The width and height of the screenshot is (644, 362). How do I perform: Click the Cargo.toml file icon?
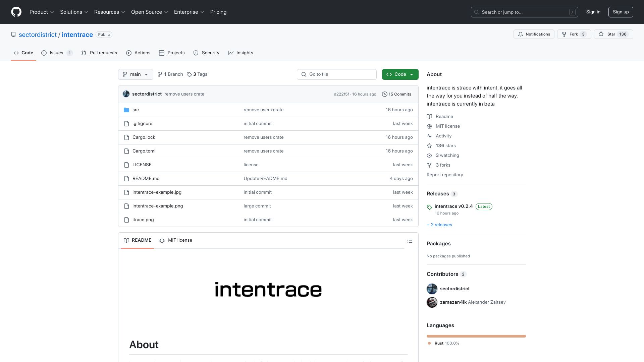click(126, 151)
